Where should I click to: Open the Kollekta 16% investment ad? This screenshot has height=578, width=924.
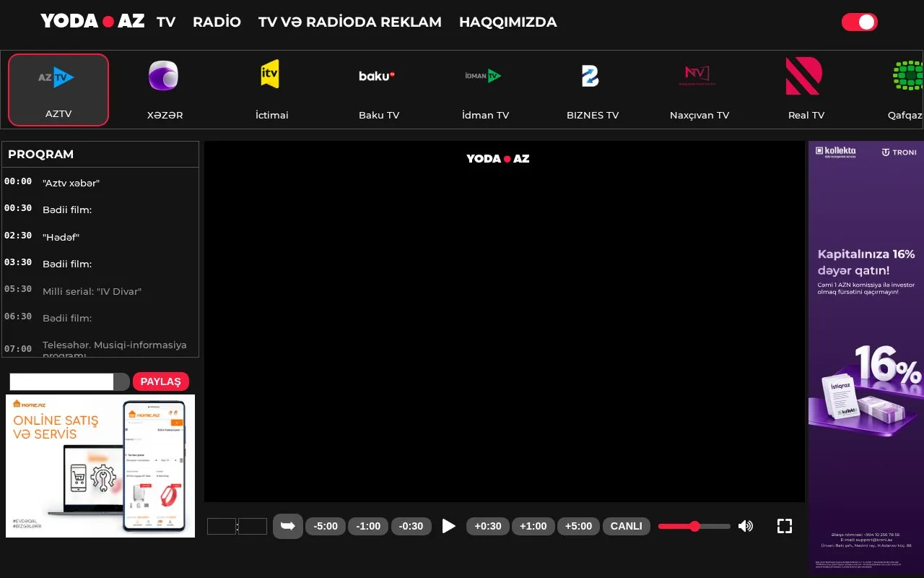866,358
